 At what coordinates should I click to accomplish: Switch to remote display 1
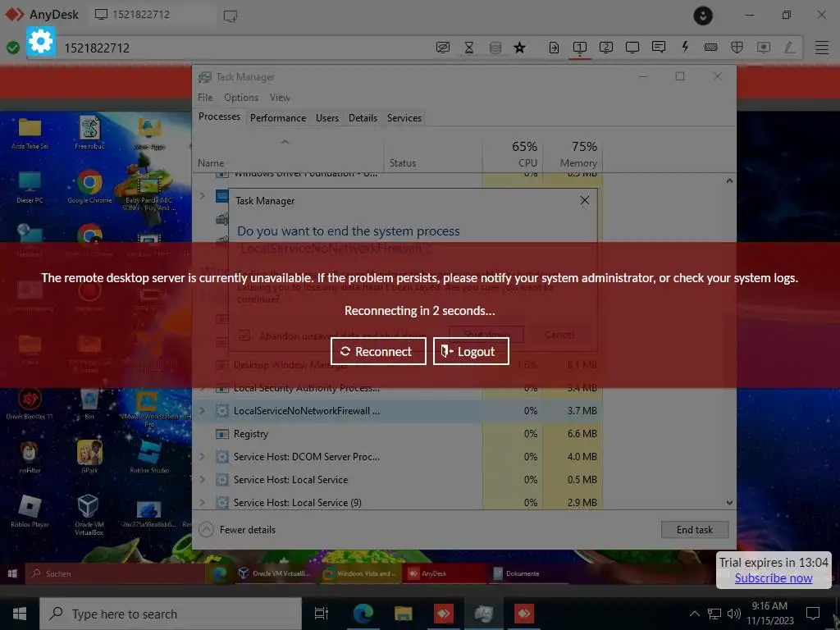[x=580, y=48]
